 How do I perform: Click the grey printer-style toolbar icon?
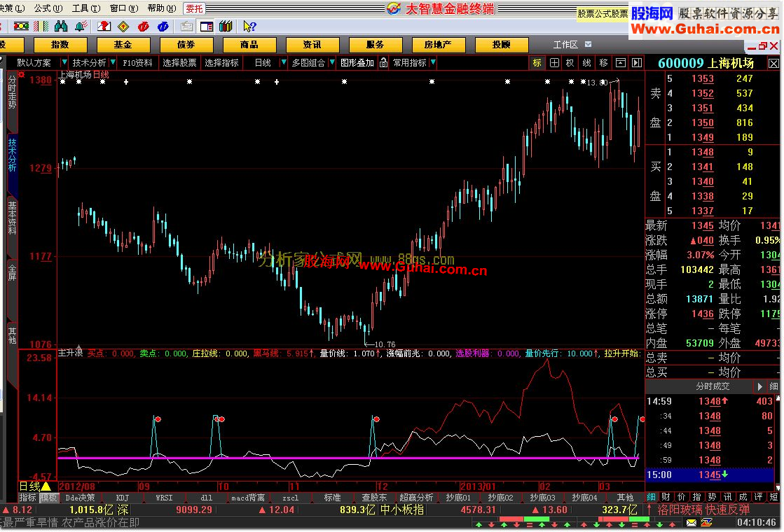pyautogui.click(x=187, y=27)
